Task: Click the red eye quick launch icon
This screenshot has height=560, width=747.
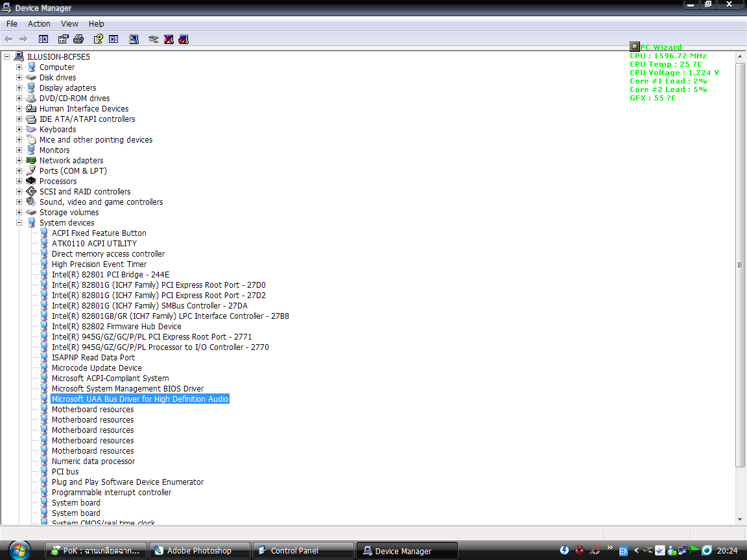Action: [579, 550]
